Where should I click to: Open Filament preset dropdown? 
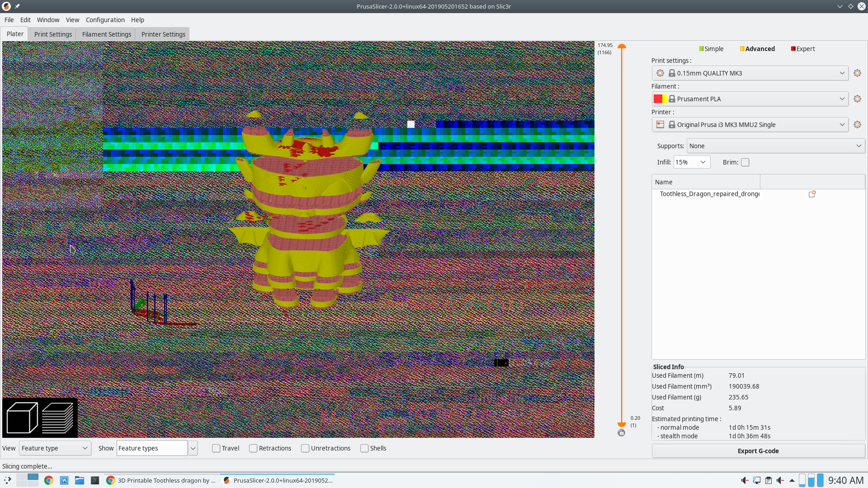pyautogui.click(x=750, y=99)
